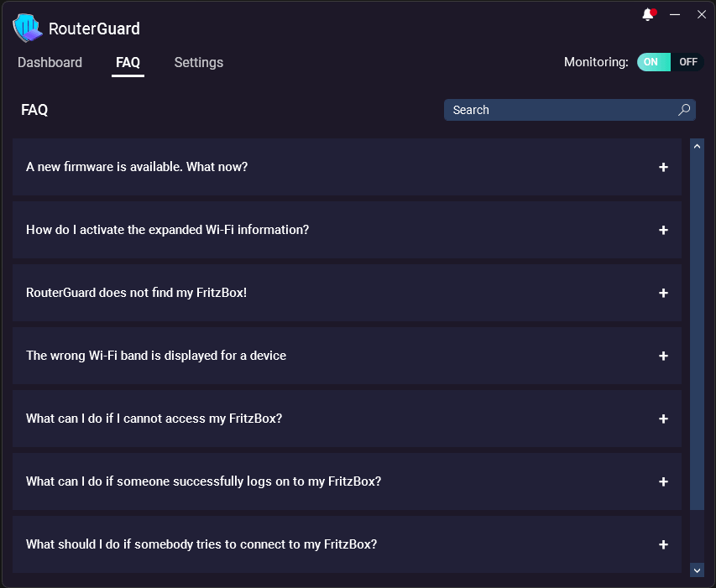Expand the expanded Wi-Fi information question

(x=662, y=230)
